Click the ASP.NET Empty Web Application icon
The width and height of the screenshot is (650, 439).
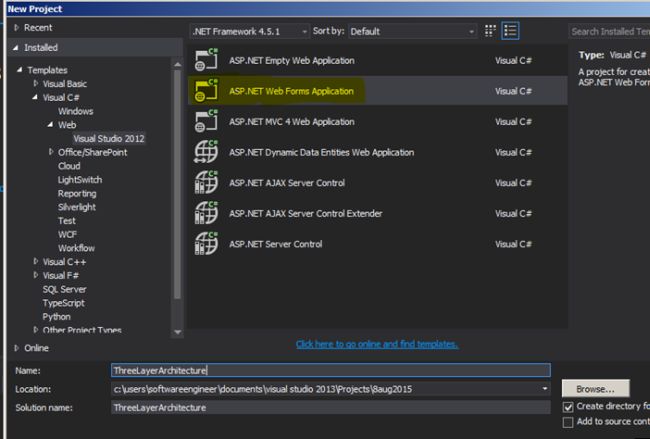[x=206, y=60]
